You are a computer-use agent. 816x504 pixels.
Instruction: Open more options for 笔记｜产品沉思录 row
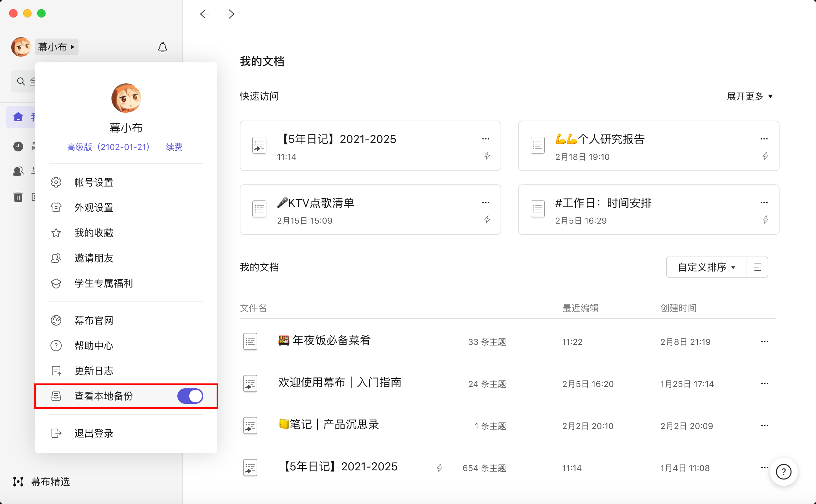pos(765,425)
